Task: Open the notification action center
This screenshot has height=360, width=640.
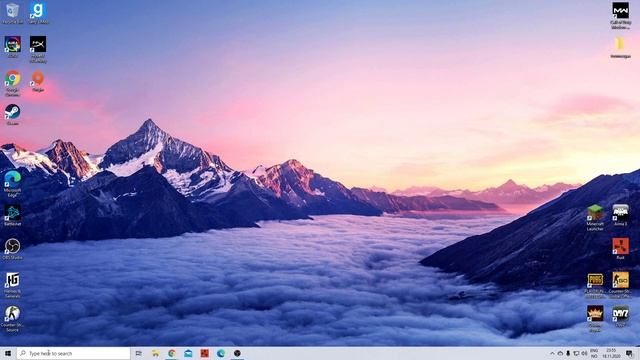Action: point(629,353)
